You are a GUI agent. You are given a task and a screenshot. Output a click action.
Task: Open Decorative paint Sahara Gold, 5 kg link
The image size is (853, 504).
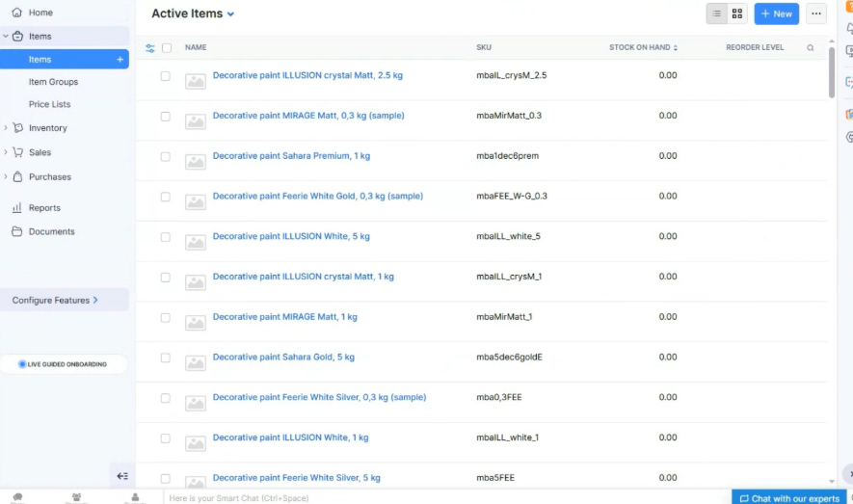283,357
